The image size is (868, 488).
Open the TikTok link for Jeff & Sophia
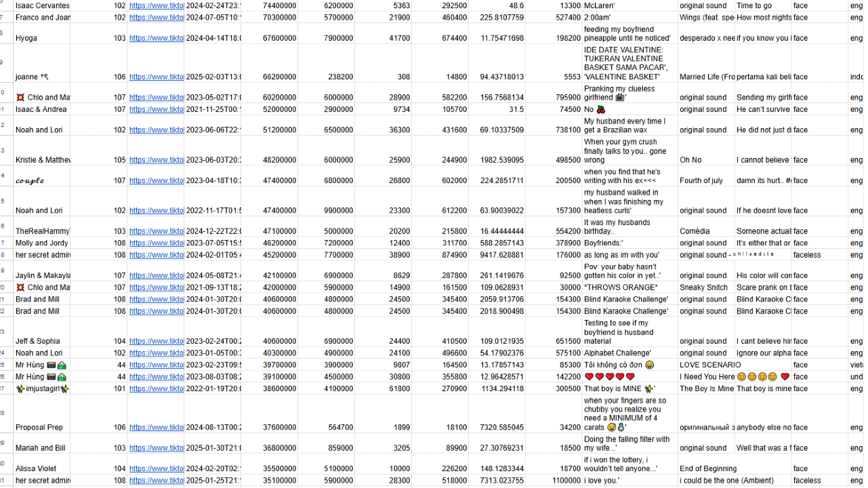pyautogui.click(x=157, y=342)
